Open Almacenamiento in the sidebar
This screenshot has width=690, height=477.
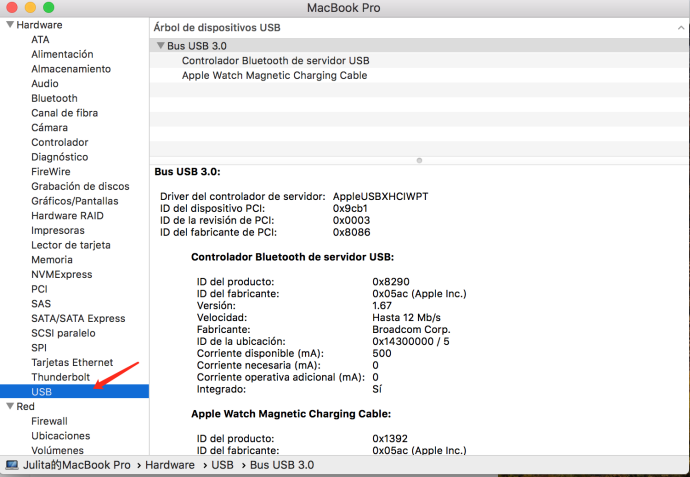click(71, 69)
